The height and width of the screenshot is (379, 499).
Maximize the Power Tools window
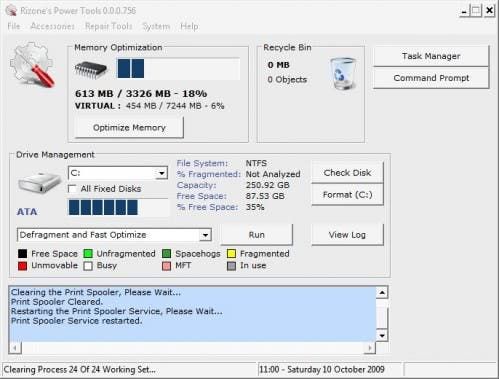point(476,11)
